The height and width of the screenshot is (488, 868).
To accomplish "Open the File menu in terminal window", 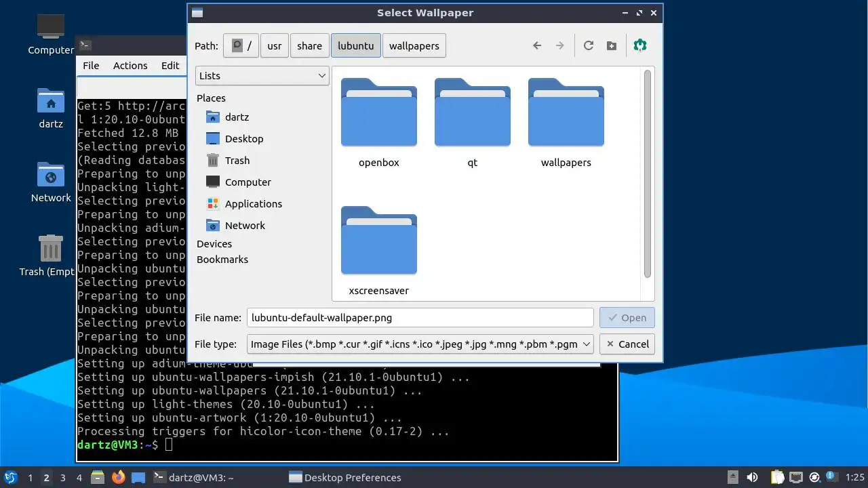I will click(x=91, y=66).
